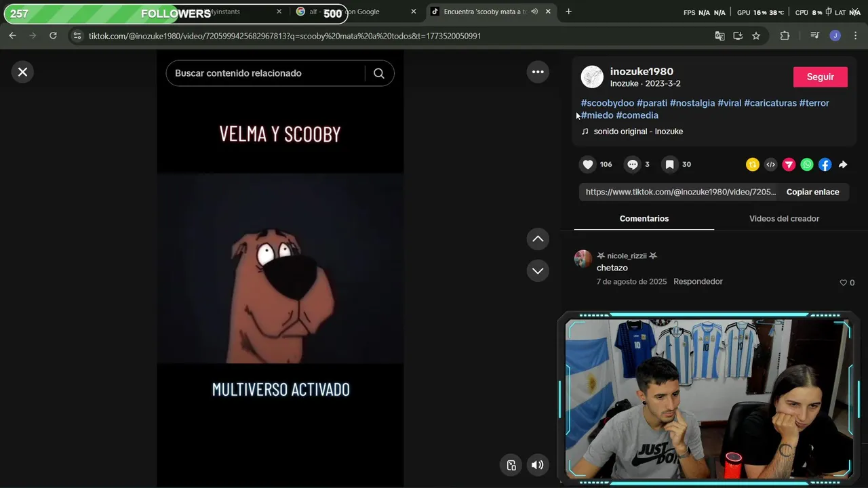Like the chetazo comment
Viewport: 868px width, 488px height.
[x=844, y=283]
